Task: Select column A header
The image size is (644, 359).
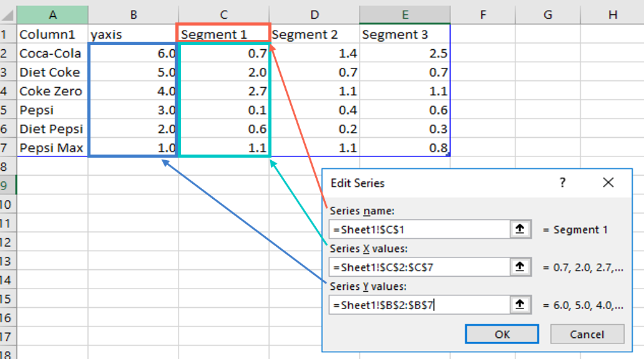Action: tap(52, 15)
